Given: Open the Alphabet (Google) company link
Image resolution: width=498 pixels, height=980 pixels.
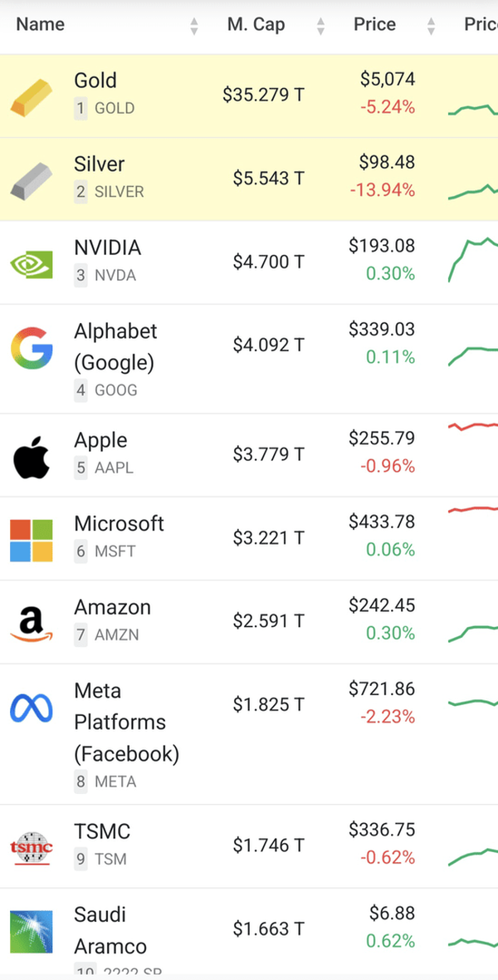Looking at the screenshot, I should [115, 346].
